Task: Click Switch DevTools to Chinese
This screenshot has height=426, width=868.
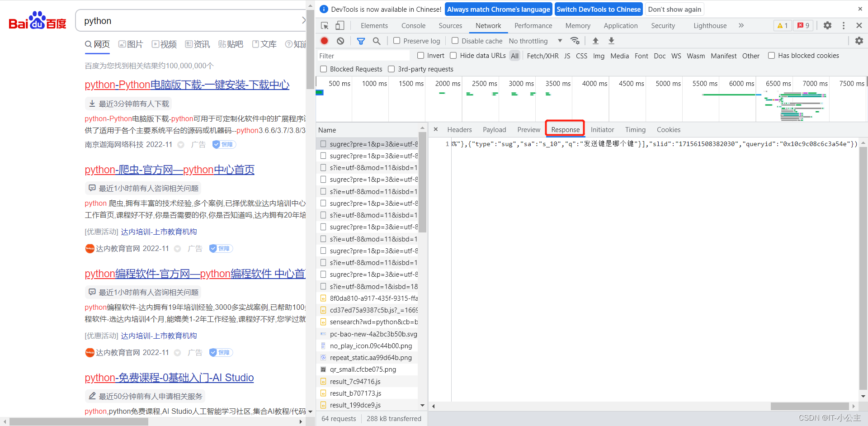Action: [599, 9]
